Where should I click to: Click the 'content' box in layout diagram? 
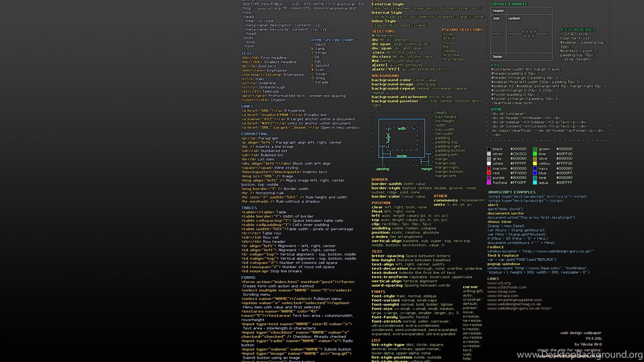click(x=529, y=34)
